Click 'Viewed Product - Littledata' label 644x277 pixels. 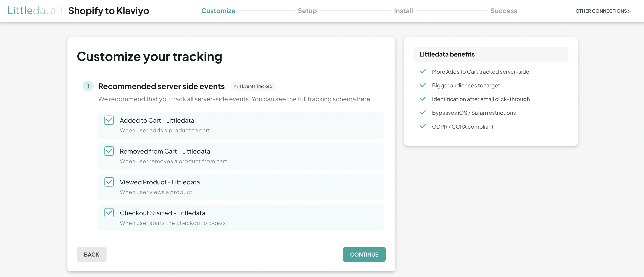[160, 182]
